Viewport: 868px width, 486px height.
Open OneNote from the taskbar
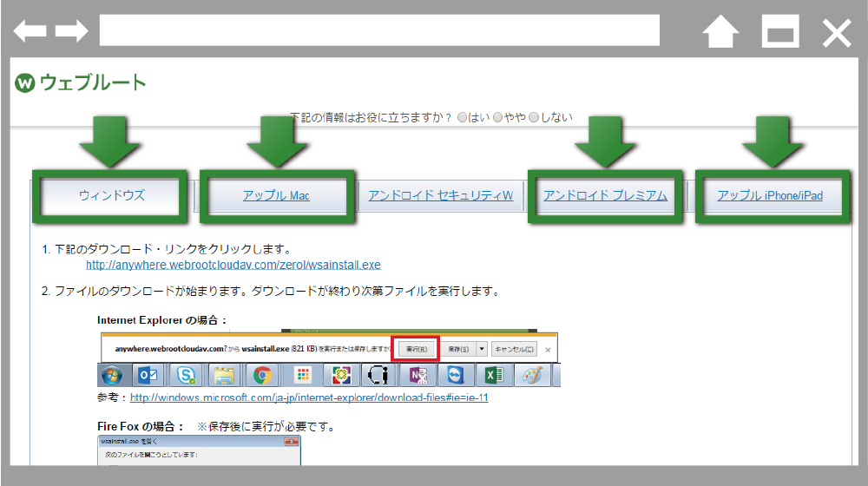tap(418, 375)
